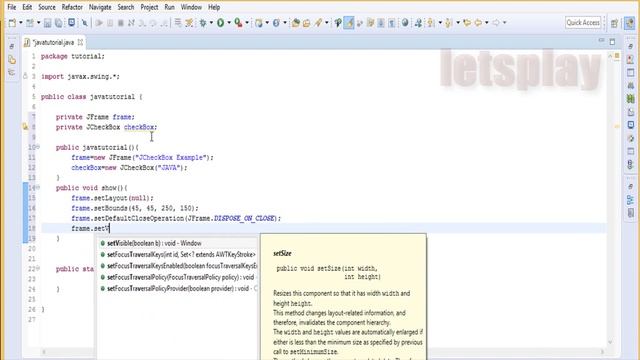
Task: Open the Forward history dropdown arrow
Action: coord(504,23)
